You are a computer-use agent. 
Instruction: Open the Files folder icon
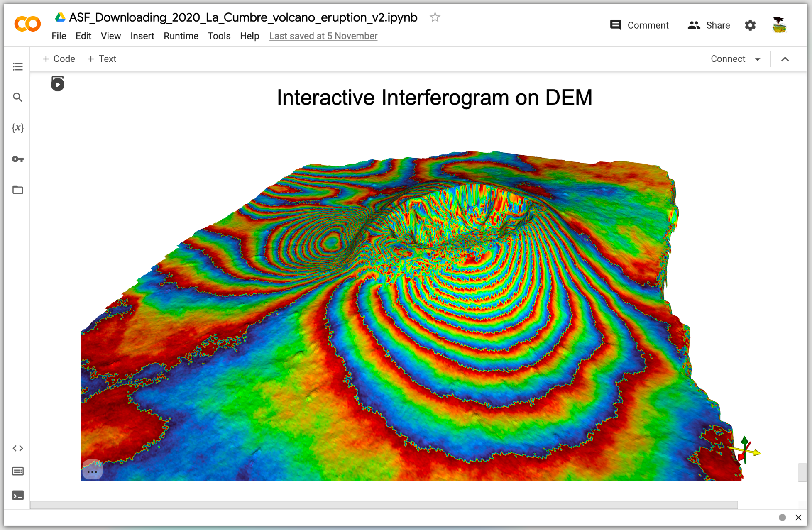click(17, 190)
